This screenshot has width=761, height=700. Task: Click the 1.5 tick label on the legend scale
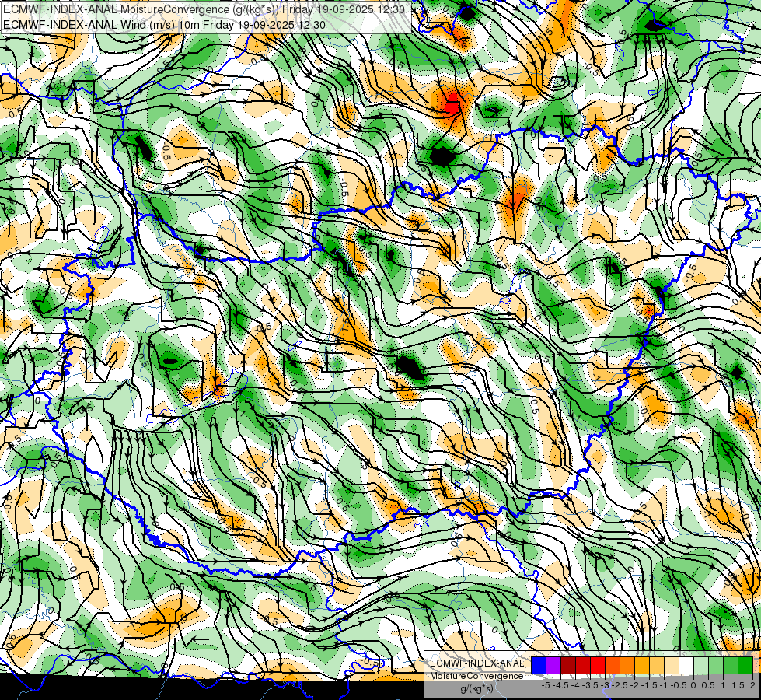pyautogui.click(x=738, y=685)
